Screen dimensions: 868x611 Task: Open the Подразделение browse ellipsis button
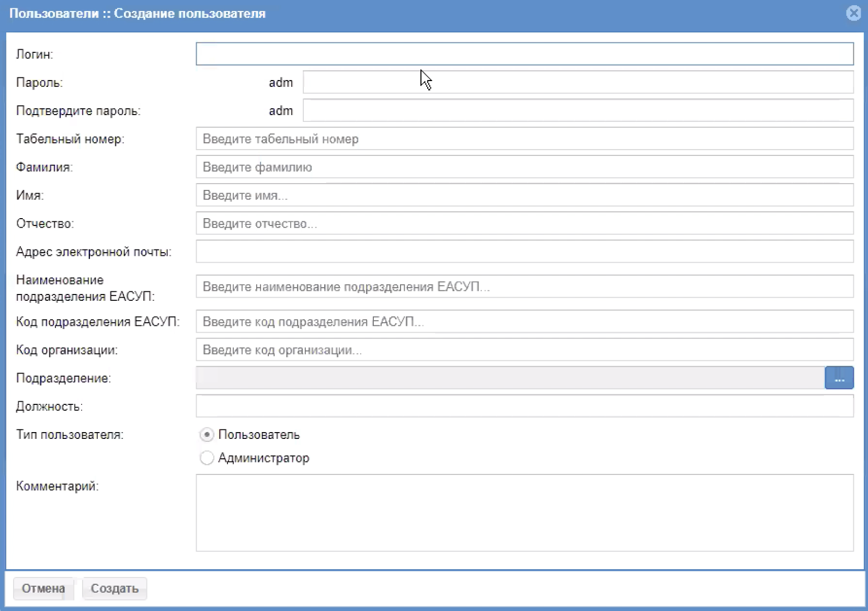tap(839, 378)
